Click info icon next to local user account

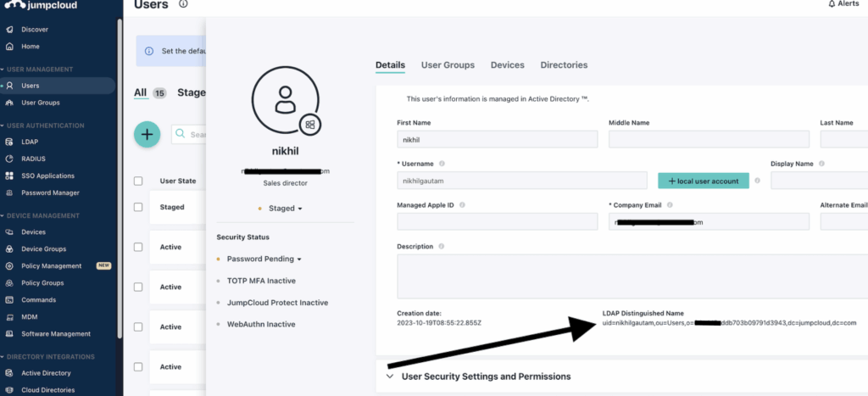click(757, 181)
